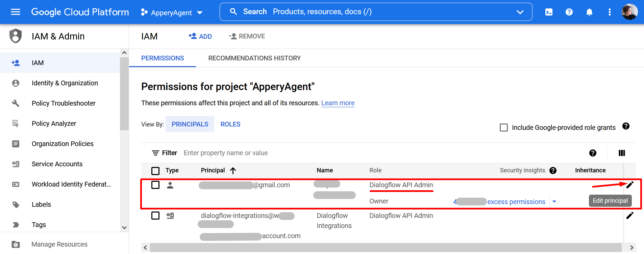Viewport: 644px width, 254px height.
Task: Toggle select-all checkbox in table header
Action: click(x=155, y=171)
